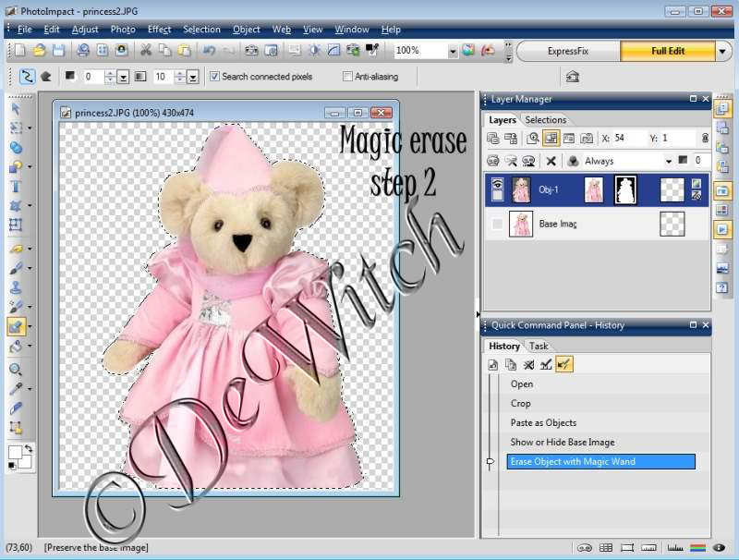This screenshot has width=739, height=560.
Task: Uncheck Search connected pixels checkbox
Action: [x=215, y=77]
